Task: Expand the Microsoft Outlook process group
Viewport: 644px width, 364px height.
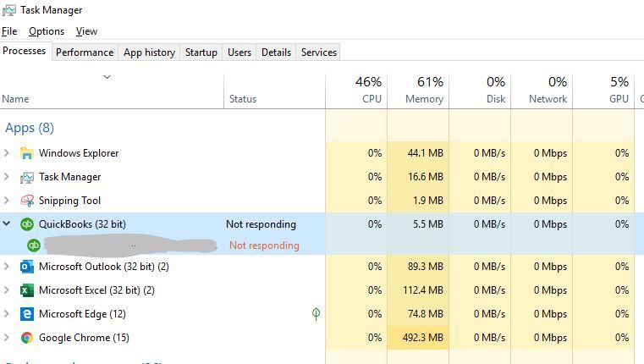Action: 7,267
